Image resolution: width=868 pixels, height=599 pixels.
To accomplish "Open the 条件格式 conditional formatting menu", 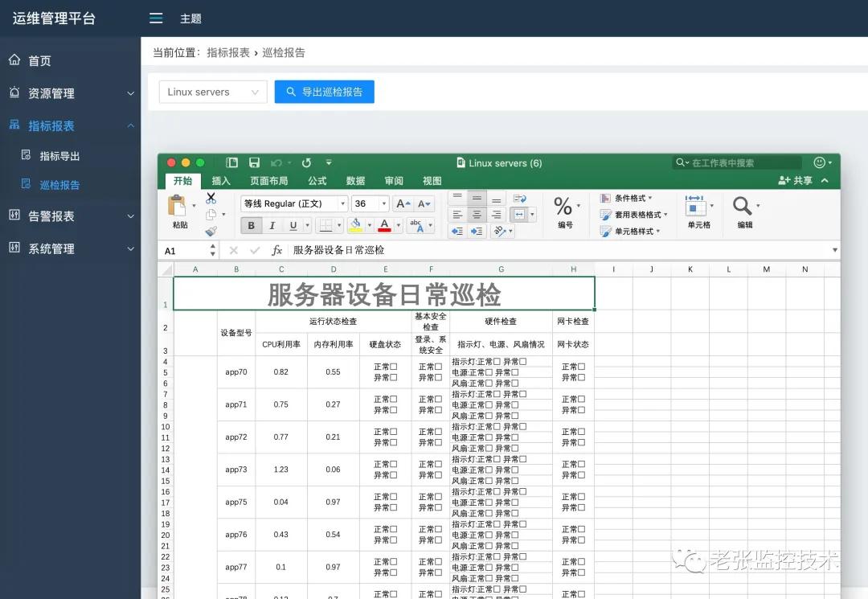I will coord(627,198).
